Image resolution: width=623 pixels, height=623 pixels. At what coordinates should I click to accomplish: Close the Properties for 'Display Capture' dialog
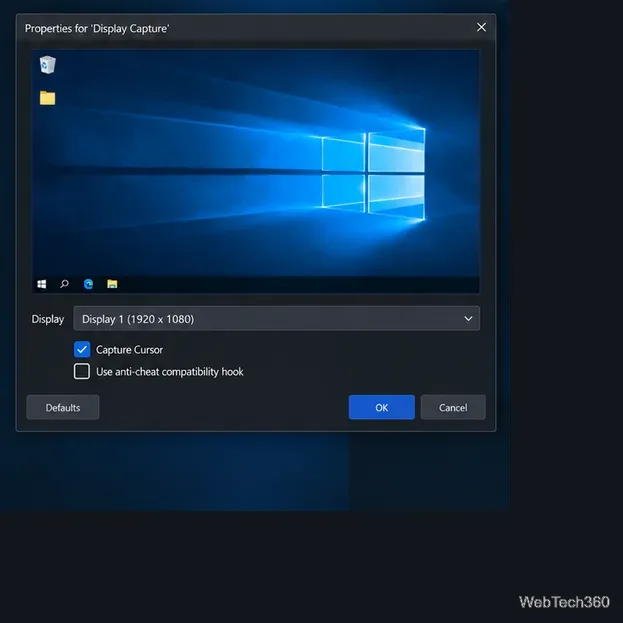pyautogui.click(x=481, y=27)
